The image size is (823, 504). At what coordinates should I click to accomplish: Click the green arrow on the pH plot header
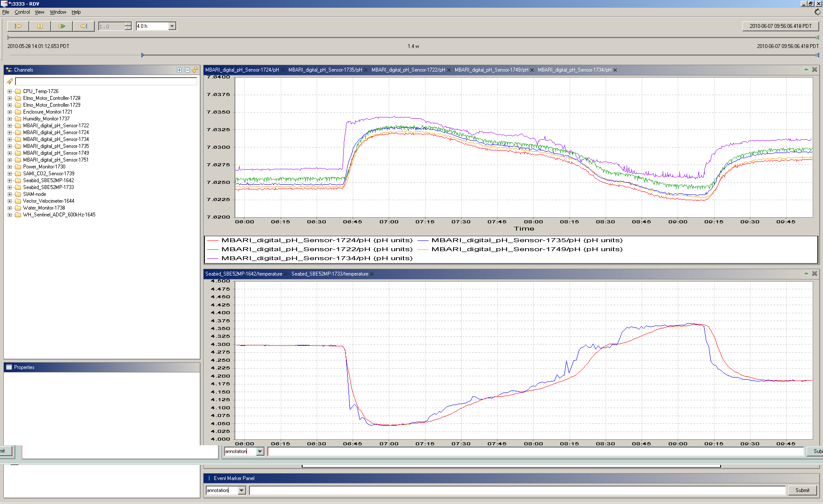click(x=806, y=69)
